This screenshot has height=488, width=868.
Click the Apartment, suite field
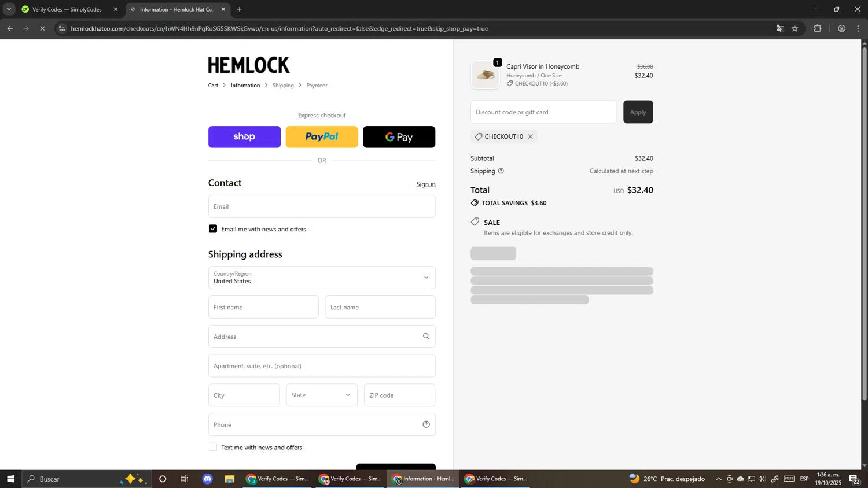322,366
